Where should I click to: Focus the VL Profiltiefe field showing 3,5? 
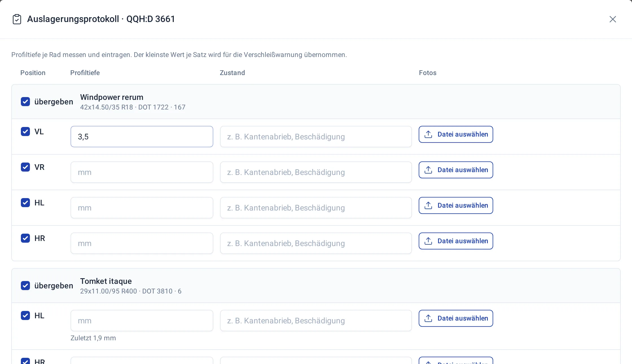click(x=142, y=137)
